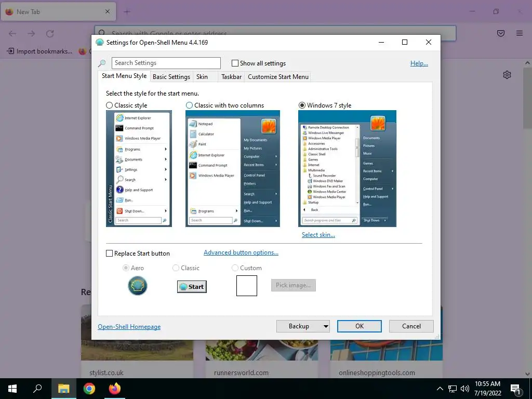Click the Open-Shell title bar shell icon
Screen dimensions: 532x399
tap(100, 43)
